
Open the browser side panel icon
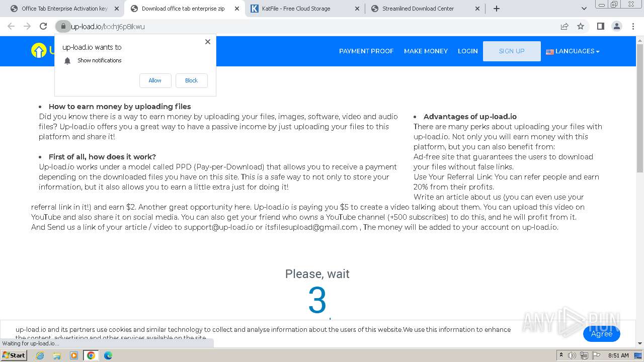[x=600, y=26]
